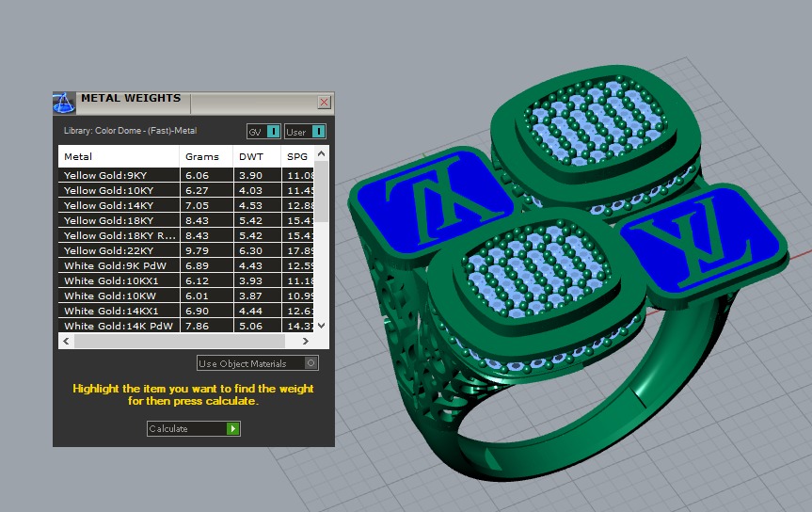This screenshot has height=512, width=812.
Task: Click the 5.06 DWT cell
Action: [x=257, y=326]
